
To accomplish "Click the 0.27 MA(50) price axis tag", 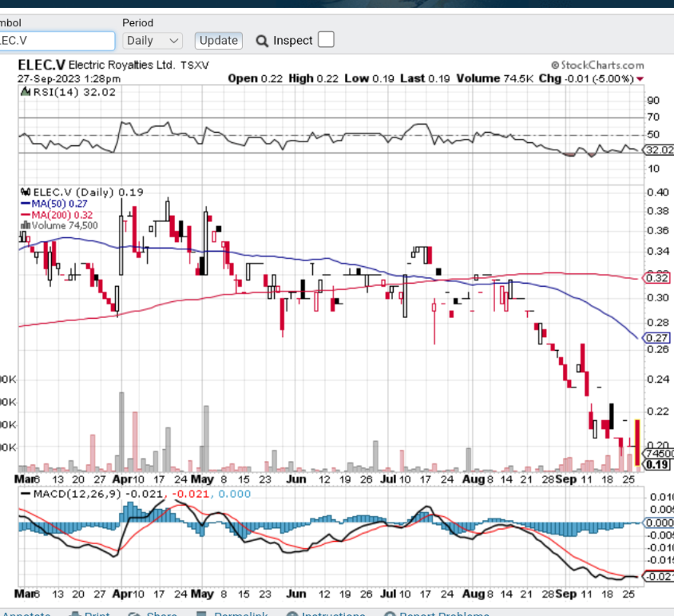I will coord(659,338).
